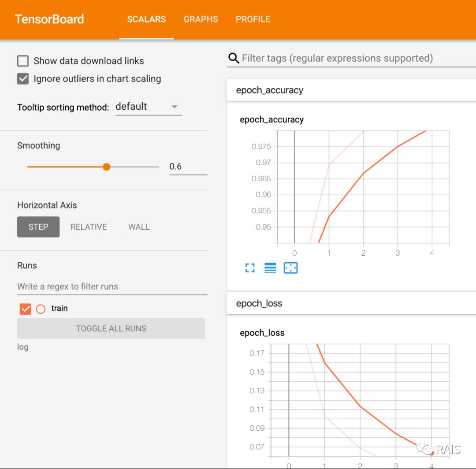Click the TensorBoard title
Screen dimensions: 476x469
click(49, 19)
